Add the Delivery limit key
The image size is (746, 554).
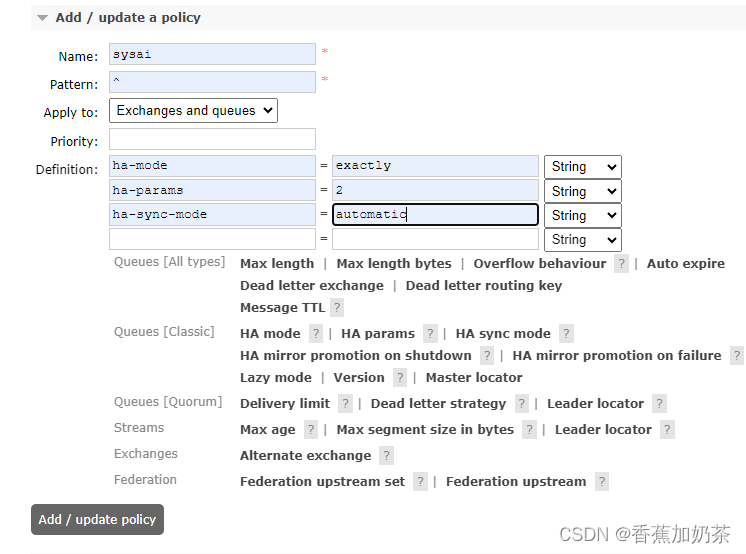[x=285, y=404]
